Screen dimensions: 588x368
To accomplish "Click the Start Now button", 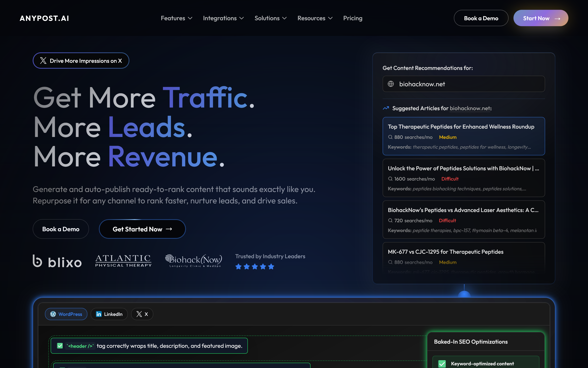I will (541, 18).
